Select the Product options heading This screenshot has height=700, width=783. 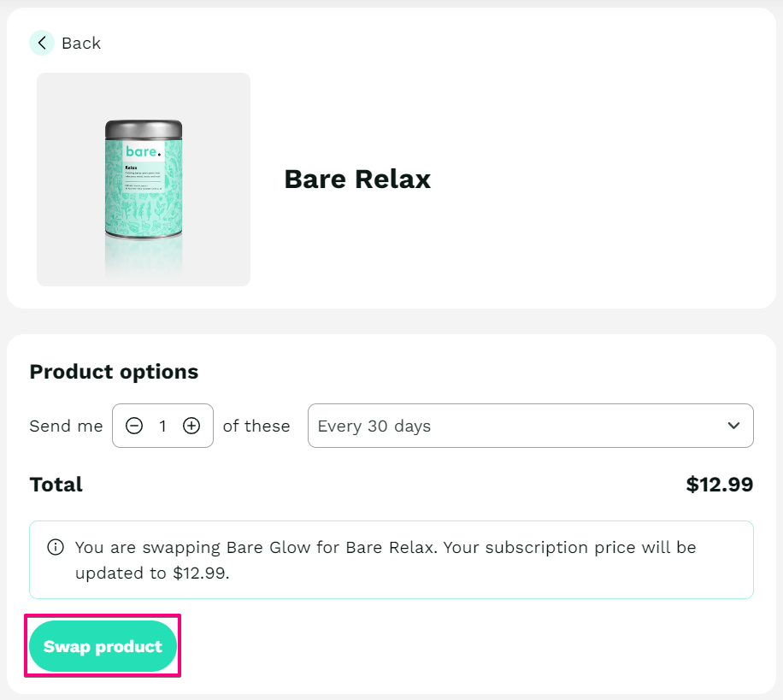114,372
